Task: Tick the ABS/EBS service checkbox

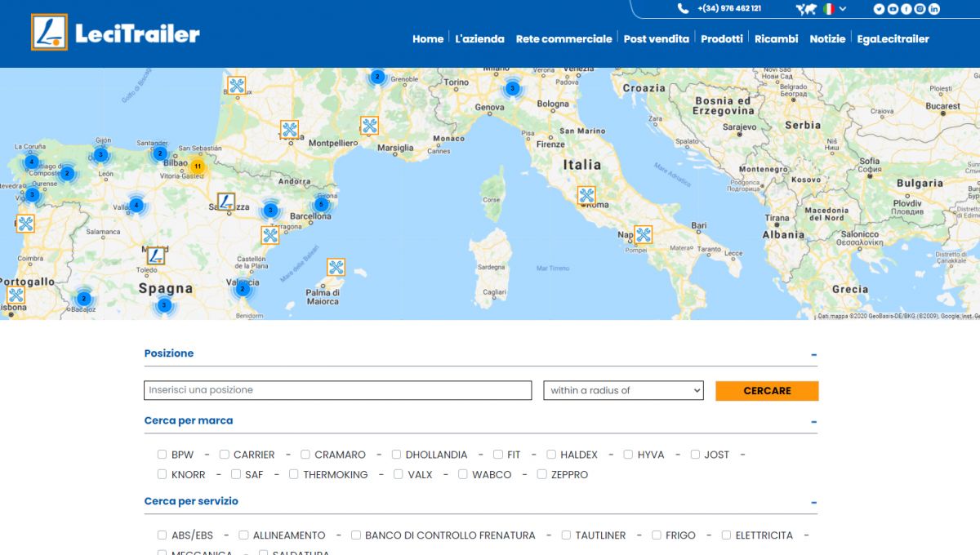Action: [x=163, y=535]
